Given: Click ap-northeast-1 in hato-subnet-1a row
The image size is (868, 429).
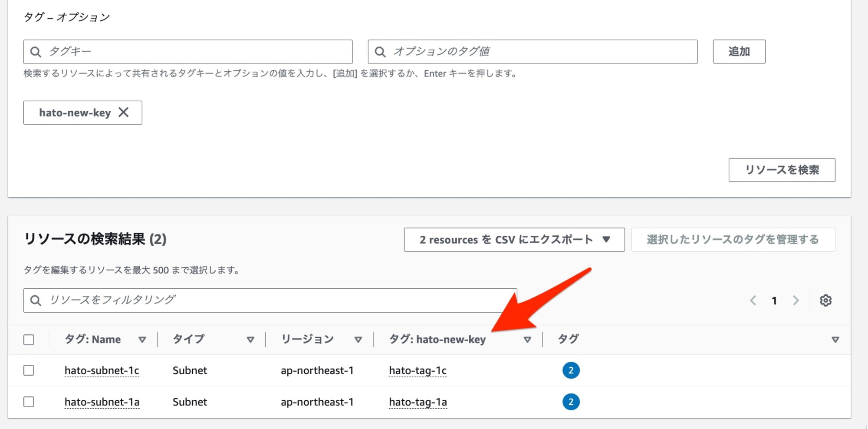Looking at the screenshot, I should (x=317, y=402).
